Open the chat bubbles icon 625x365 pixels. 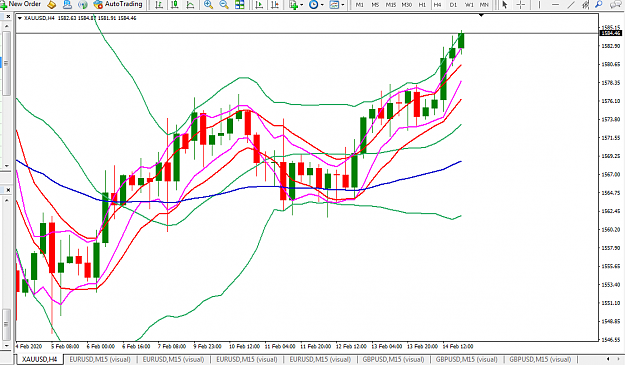coord(617,5)
